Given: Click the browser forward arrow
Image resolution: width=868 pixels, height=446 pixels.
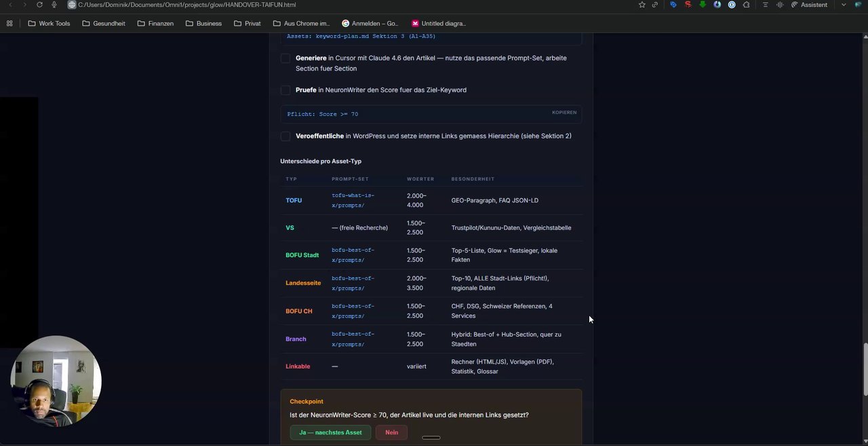Looking at the screenshot, I should coord(24,5).
